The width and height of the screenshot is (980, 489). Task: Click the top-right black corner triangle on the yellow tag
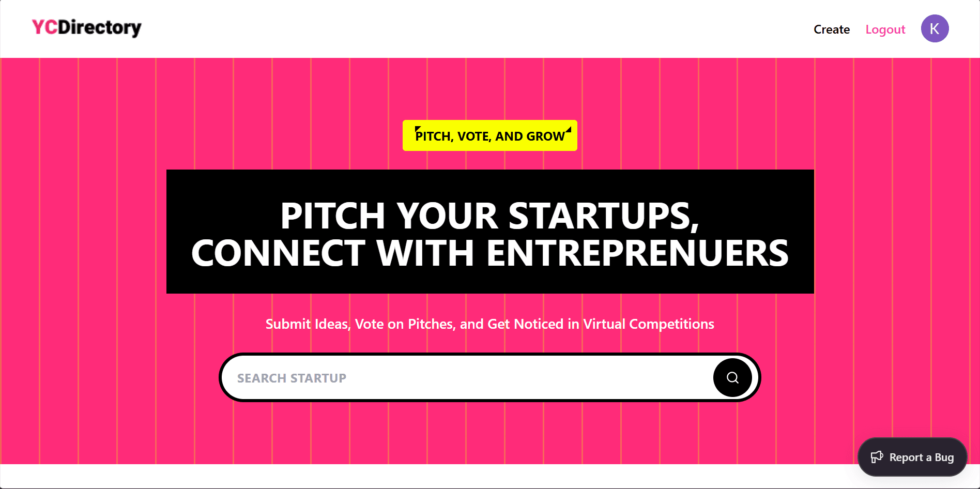point(569,129)
